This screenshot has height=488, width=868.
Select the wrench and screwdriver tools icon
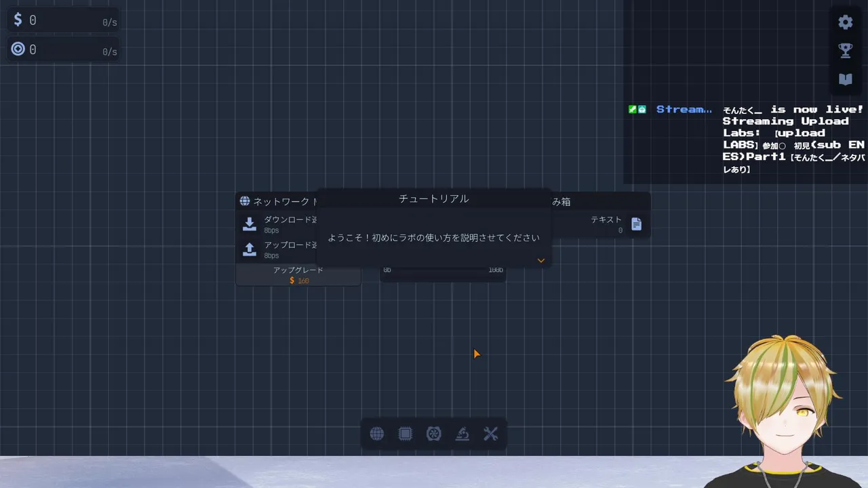click(x=491, y=434)
